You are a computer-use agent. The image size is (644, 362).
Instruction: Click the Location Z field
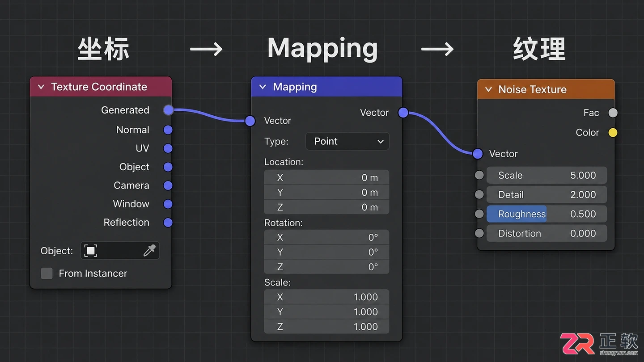pos(326,207)
